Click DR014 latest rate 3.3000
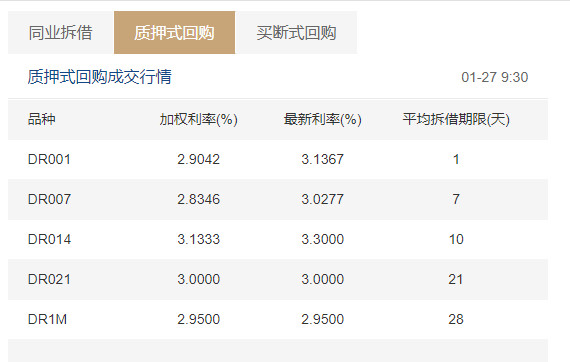This screenshot has height=362, width=570. pos(322,239)
